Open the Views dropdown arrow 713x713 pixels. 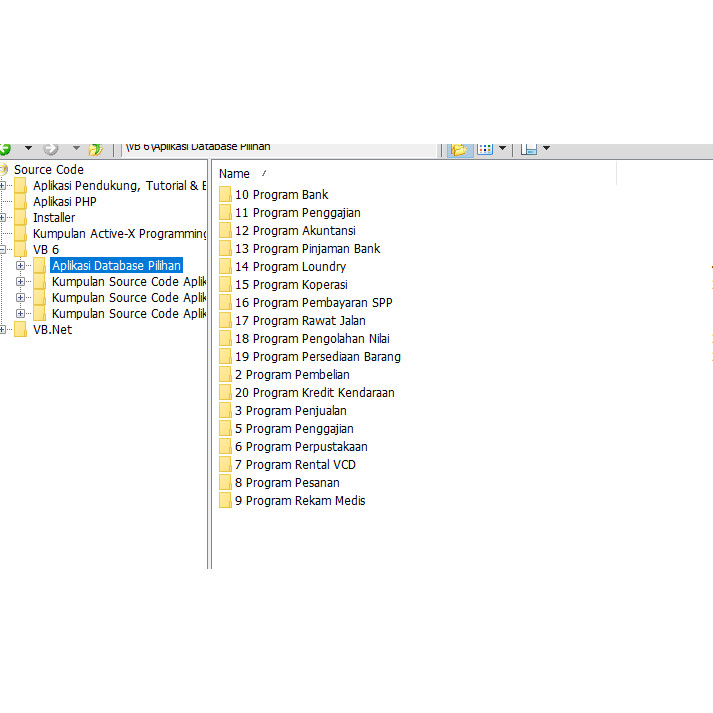[502, 148]
